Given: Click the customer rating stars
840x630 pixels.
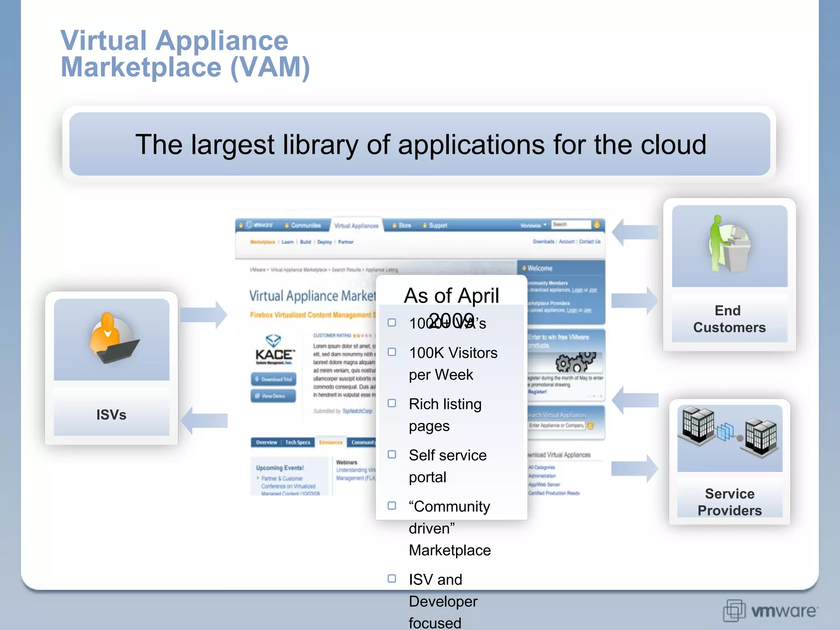Looking at the screenshot, I should [363, 336].
